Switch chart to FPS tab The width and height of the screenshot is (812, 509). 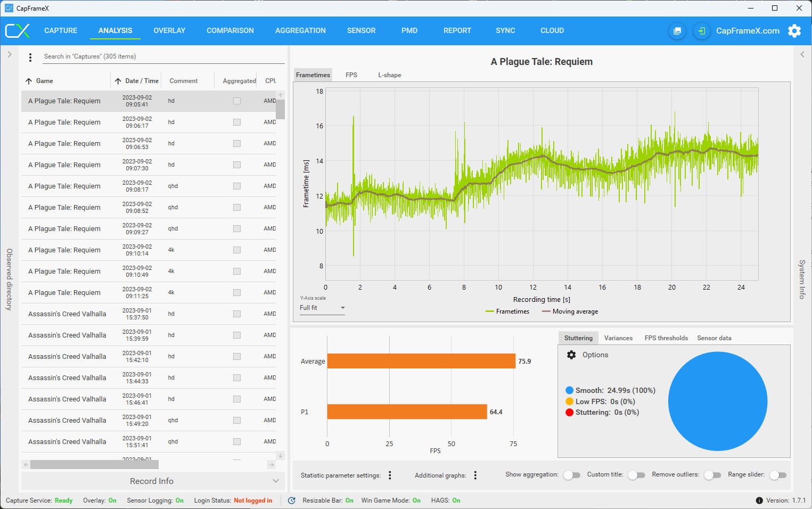pyautogui.click(x=351, y=75)
